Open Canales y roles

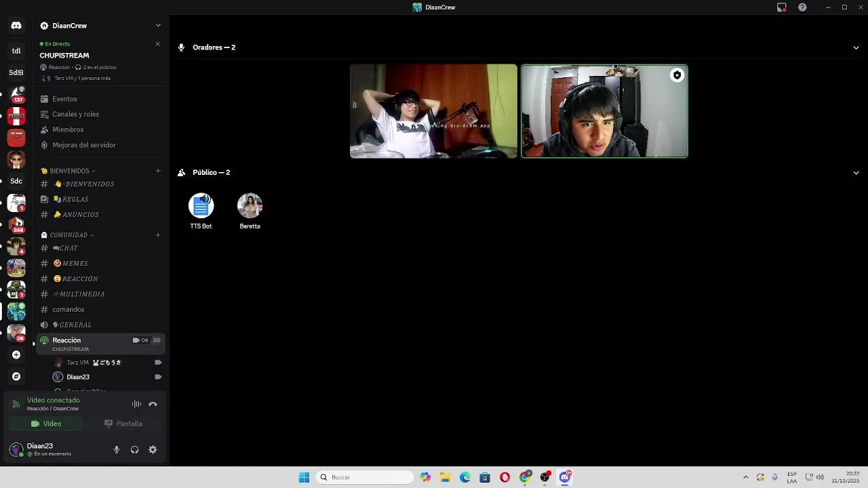[x=100, y=115]
